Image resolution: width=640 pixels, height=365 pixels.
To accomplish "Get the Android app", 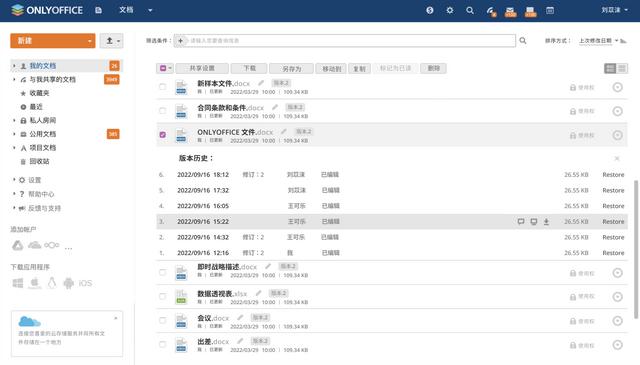I will coord(69,283).
